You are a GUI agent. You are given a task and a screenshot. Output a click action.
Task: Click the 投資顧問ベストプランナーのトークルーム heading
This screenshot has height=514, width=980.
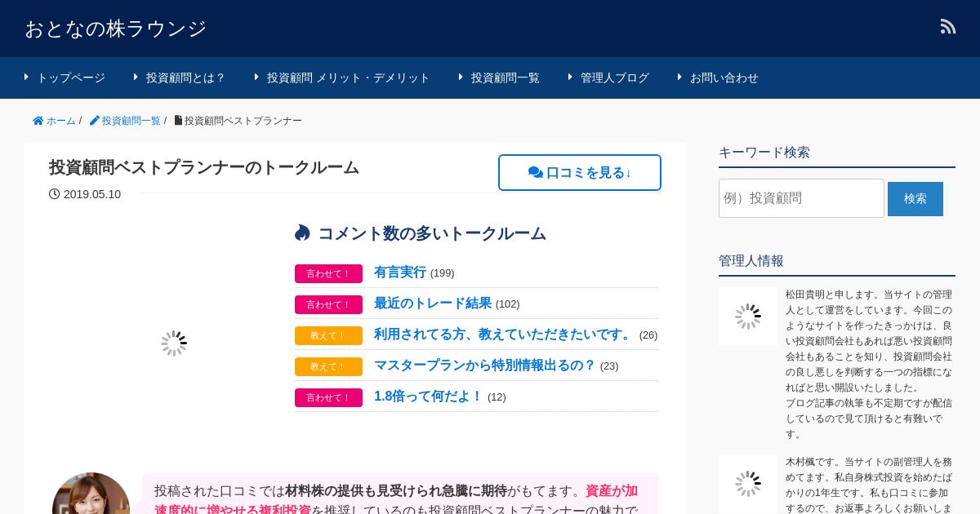(204, 167)
